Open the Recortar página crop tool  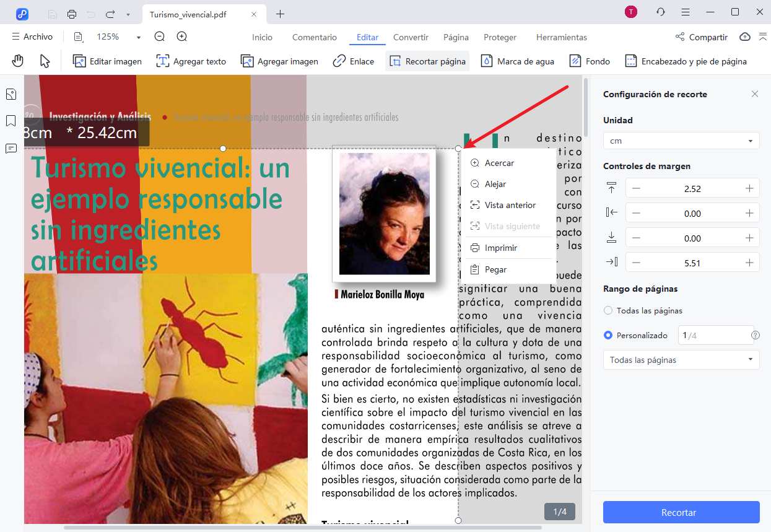[x=427, y=61]
